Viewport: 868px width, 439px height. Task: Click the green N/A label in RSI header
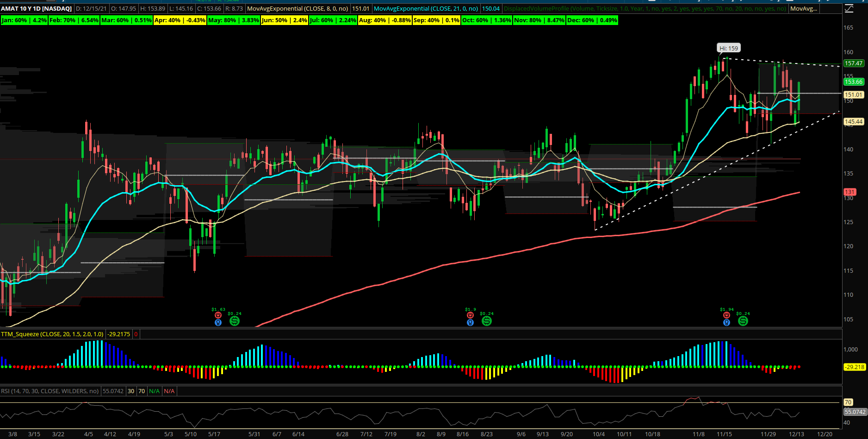coord(154,391)
